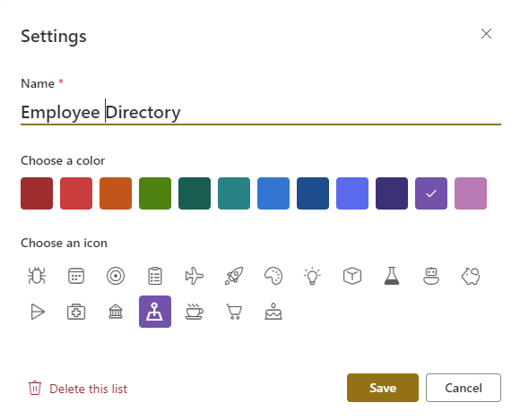
Task: Pick the green color swatch
Action: pos(155,193)
